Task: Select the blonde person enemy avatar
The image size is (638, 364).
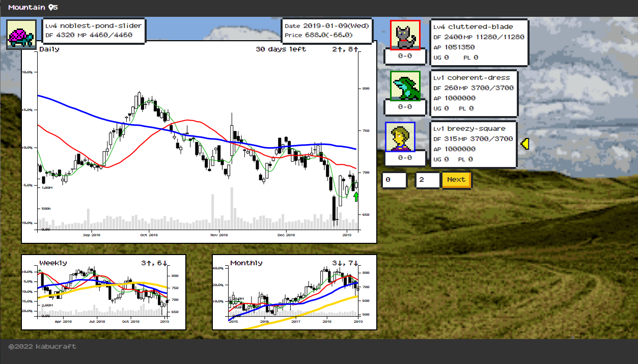Action: coord(400,137)
